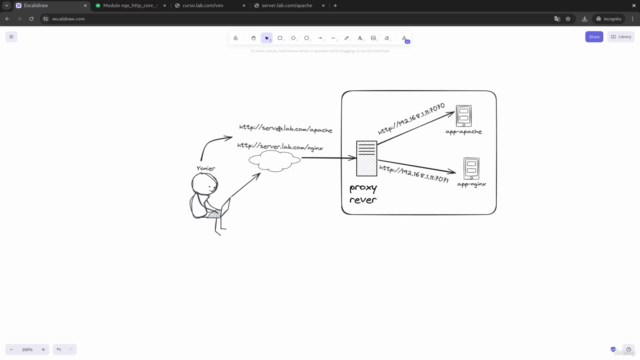The image size is (640, 360).
Task: Activate the Selection arrow tool
Action: point(267,38)
